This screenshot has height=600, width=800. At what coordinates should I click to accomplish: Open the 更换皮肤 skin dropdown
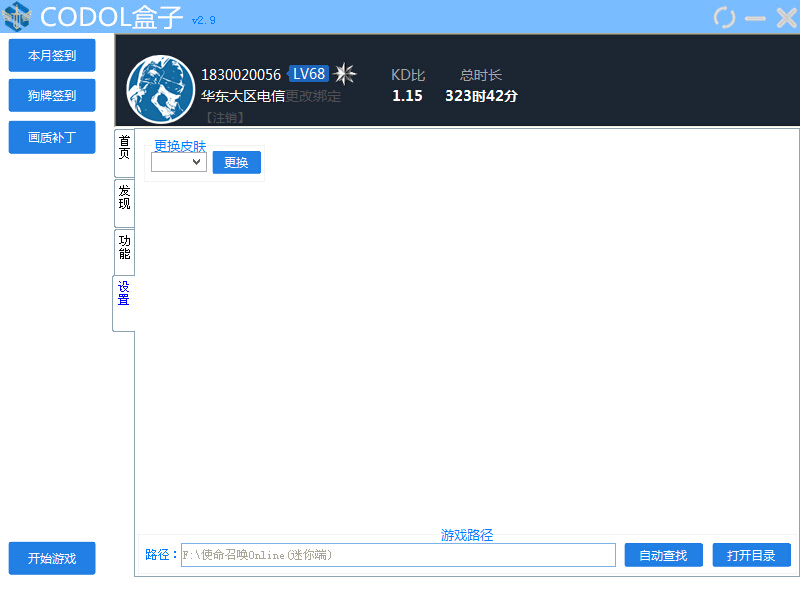pyautogui.click(x=179, y=162)
